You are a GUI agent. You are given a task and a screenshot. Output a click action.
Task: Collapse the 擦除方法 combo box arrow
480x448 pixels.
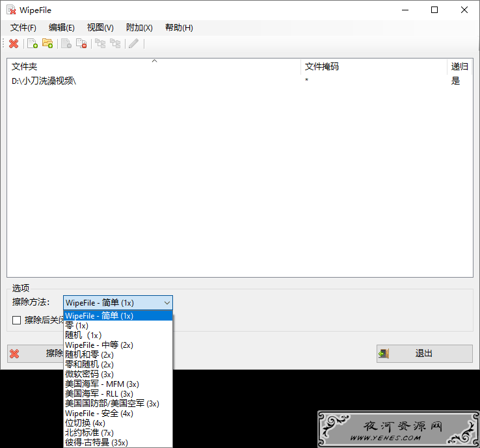click(x=167, y=303)
